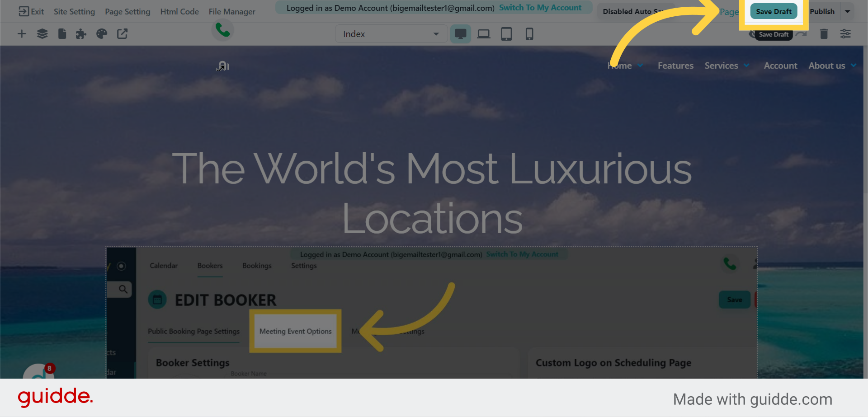Image resolution: width=868 pixels, height=417 pixels.
Task: Open the layers stack icon
Action: (42, 34)
